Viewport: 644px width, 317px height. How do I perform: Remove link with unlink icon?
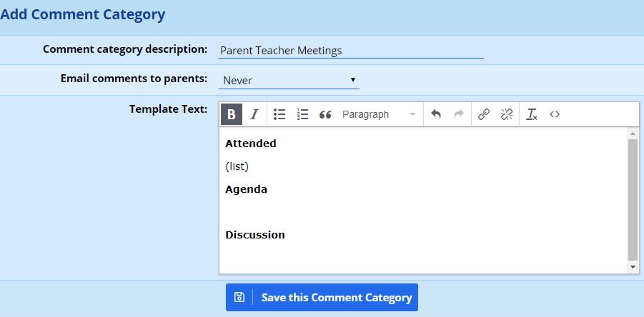tap(507, 114)
